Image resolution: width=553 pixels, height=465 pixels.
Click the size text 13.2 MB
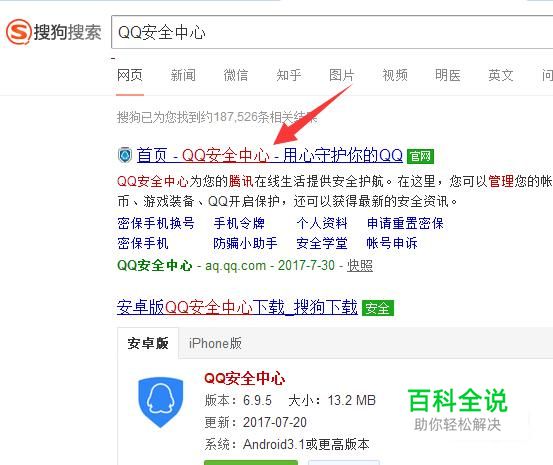coord(352,400)
